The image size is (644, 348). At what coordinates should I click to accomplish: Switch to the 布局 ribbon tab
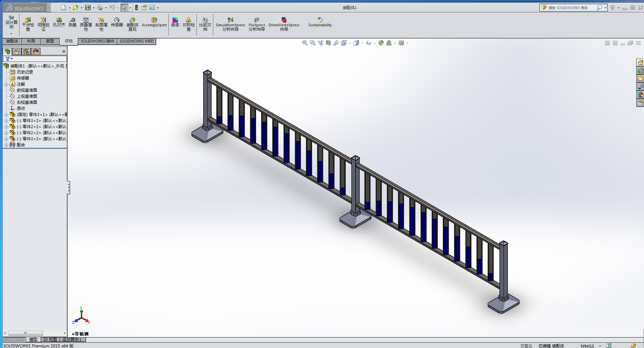(31, 41)
